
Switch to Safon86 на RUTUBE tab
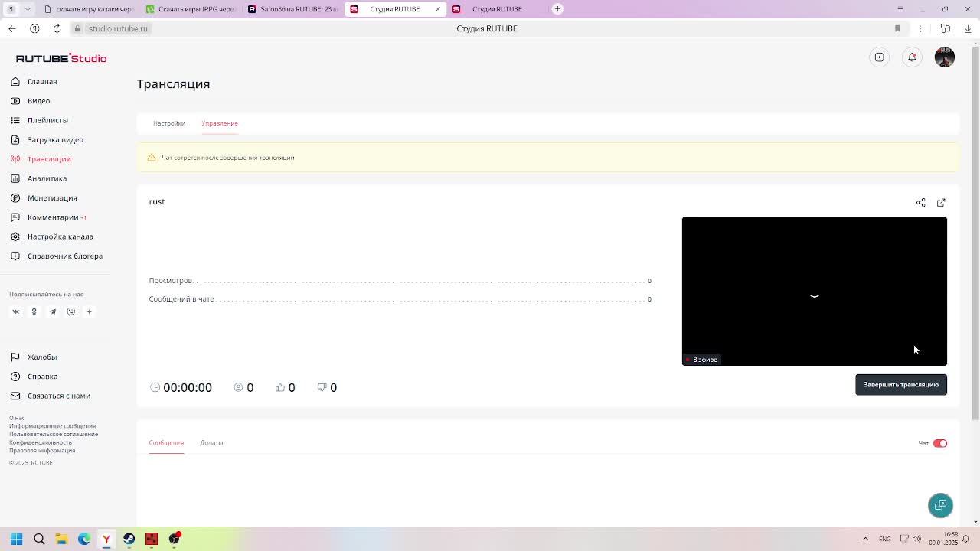[293, 9]
